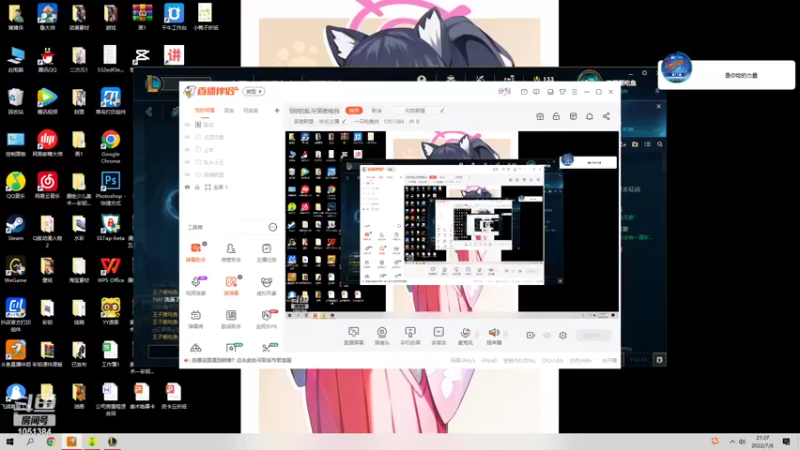Show hidden tray icons chevron
The image size is (800, 450).
pos(732,441)
